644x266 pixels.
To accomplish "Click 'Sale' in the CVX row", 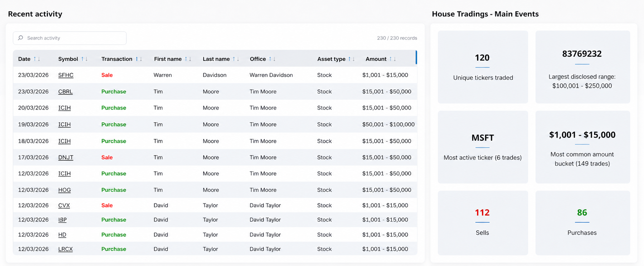I will pos(107,205).
